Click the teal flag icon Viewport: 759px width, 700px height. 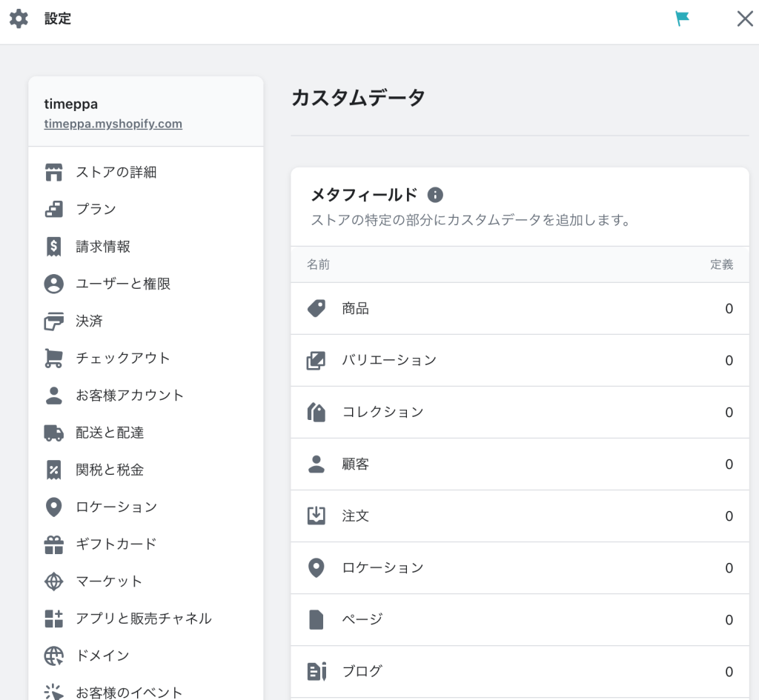pos(682,19)
